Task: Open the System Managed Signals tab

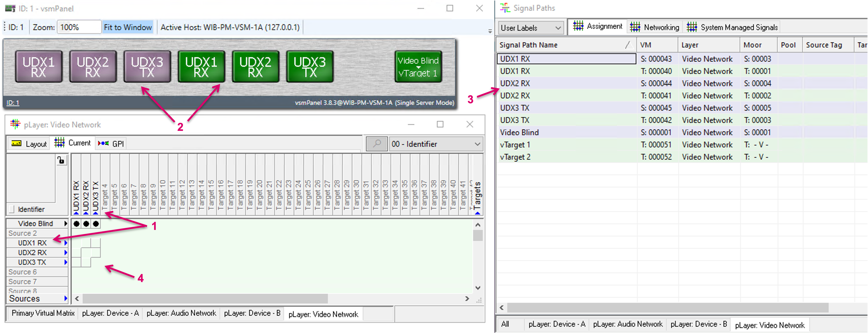Action: click(x=732, y=27)
